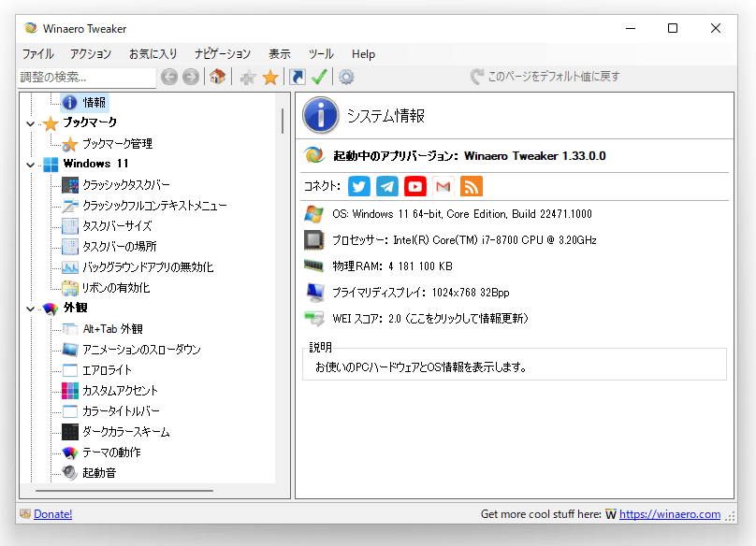Open the RSS feed icon
Viewport: 756px width, 546px height.
pyautogui.click(x=472, y=186)
